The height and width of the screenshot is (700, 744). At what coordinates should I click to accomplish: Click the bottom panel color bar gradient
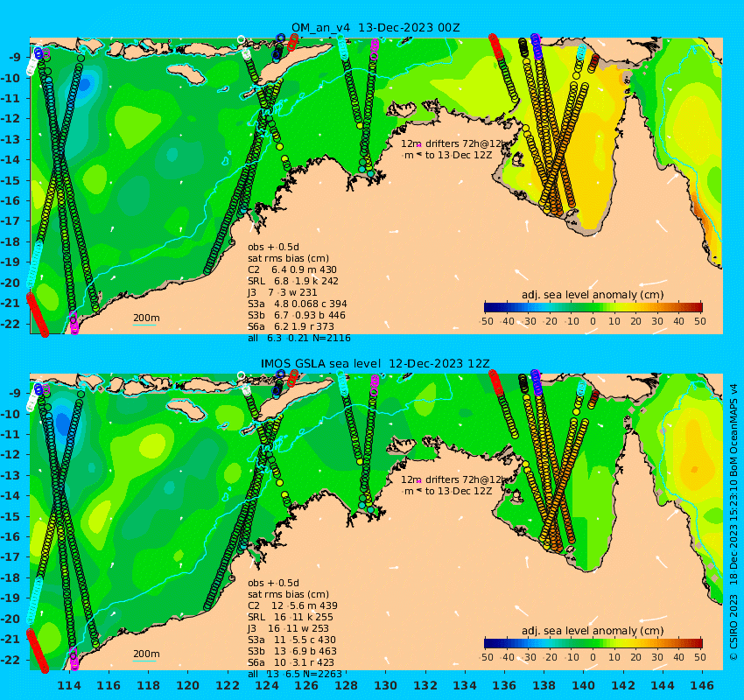coord(593,643)
